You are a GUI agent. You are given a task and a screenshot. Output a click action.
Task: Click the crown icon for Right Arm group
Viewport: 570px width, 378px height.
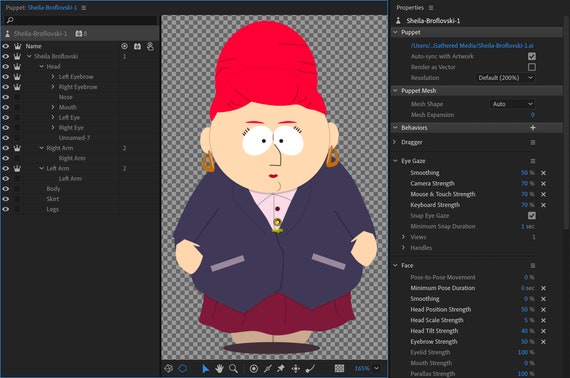(17, 148)
